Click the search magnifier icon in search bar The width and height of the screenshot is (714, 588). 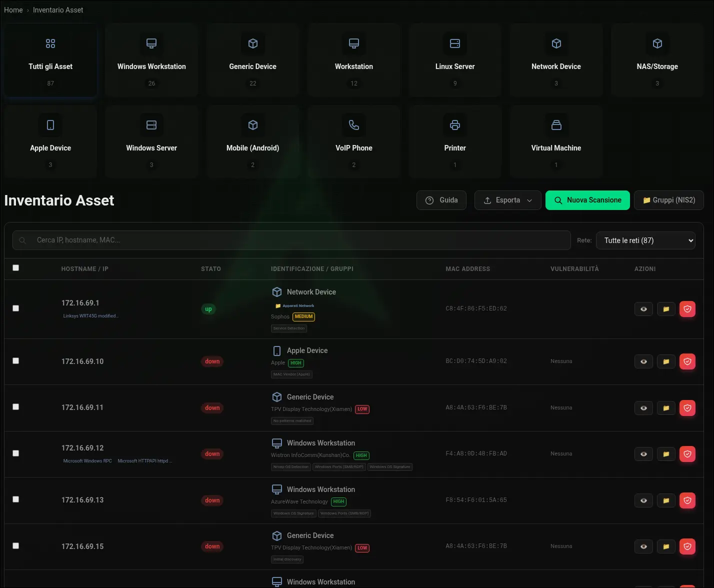22,240
